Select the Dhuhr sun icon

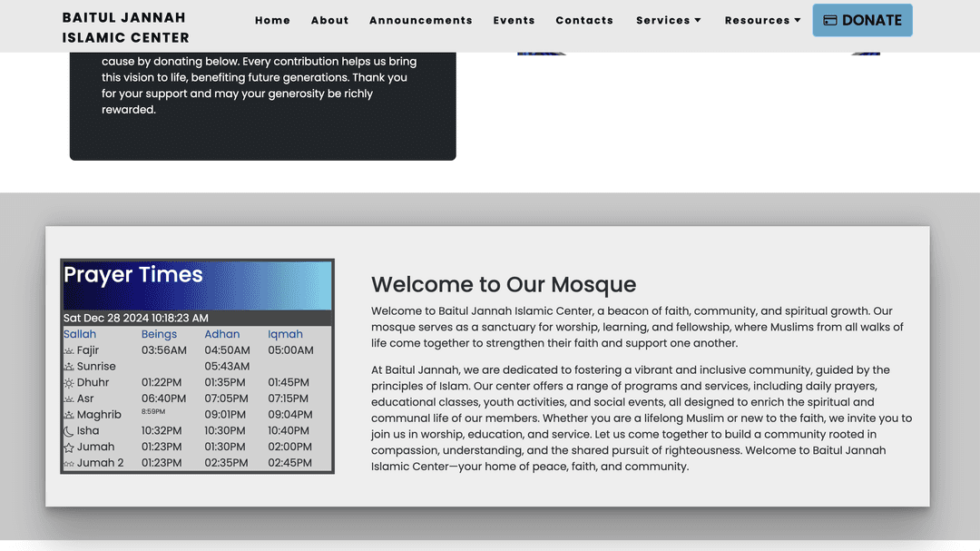69,383
